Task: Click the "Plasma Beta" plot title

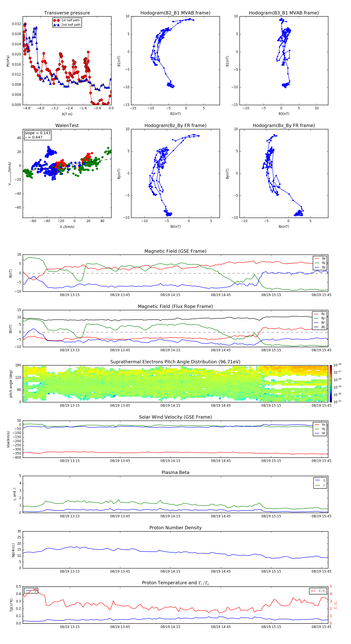Action: coord(175,473)
